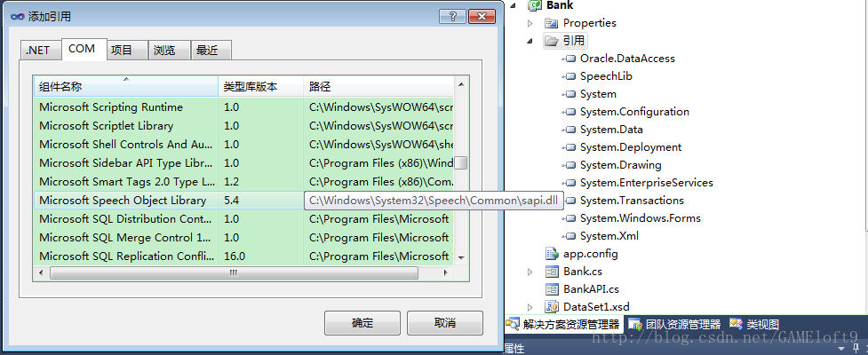The height and width of the screenshot is (355, 868).
Task: Select Microsoft SQL Distribution Cont... row
Action: click(x=243, y=219)
